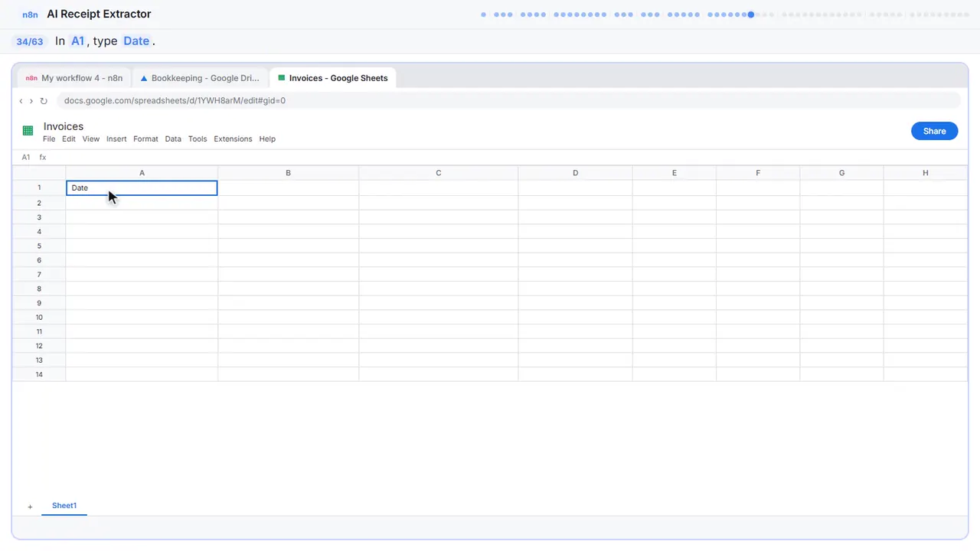
Task: Click the 34/63 step counter badge
Action: tap(30, 41)
